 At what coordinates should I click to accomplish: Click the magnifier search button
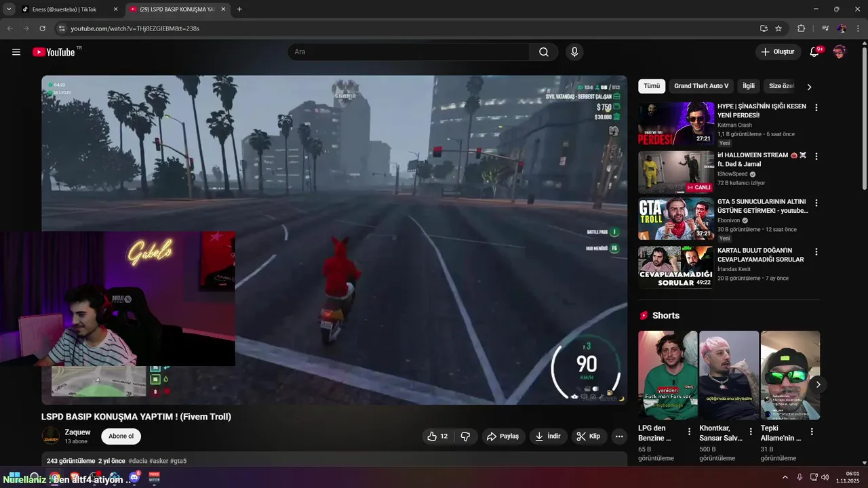[544, 52]
